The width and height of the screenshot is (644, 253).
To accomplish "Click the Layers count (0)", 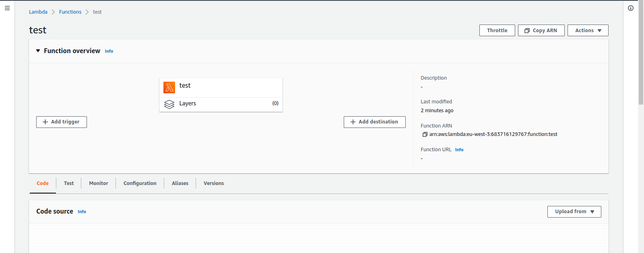I will coord(275,103).
